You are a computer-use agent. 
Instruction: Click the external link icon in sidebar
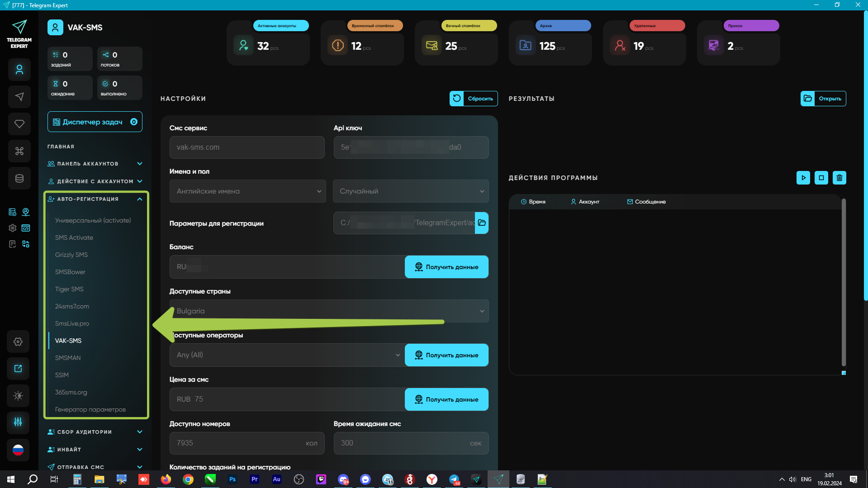(18, 369)
